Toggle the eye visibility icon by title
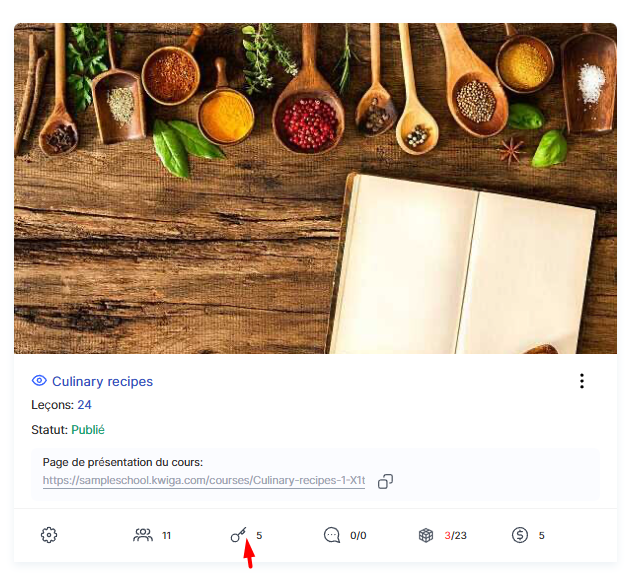The width and height of the screenshot is (637, 586). tap(39, 381)
